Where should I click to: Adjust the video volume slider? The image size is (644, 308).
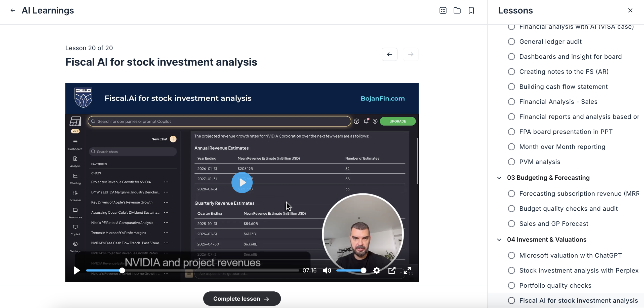[351, 271]
